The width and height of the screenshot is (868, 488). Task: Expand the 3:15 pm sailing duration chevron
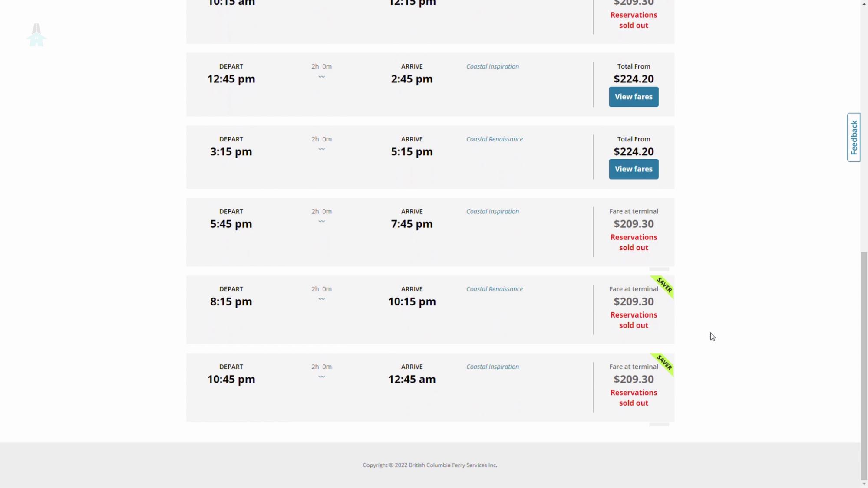(x=321, y=149)
